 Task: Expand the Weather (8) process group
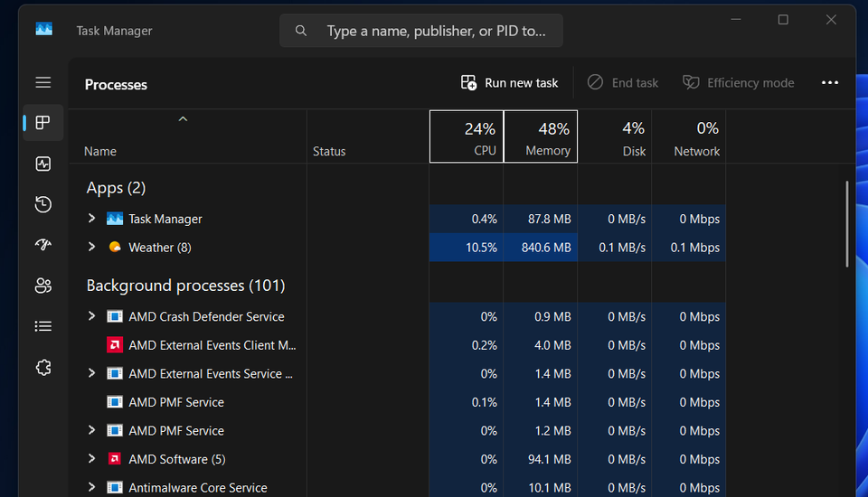click(x=92, y=247)
